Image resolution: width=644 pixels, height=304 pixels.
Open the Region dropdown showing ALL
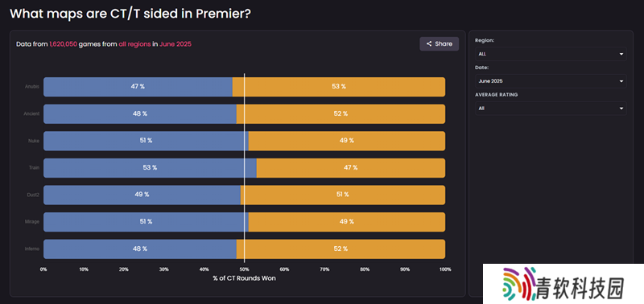pos(551,54)
